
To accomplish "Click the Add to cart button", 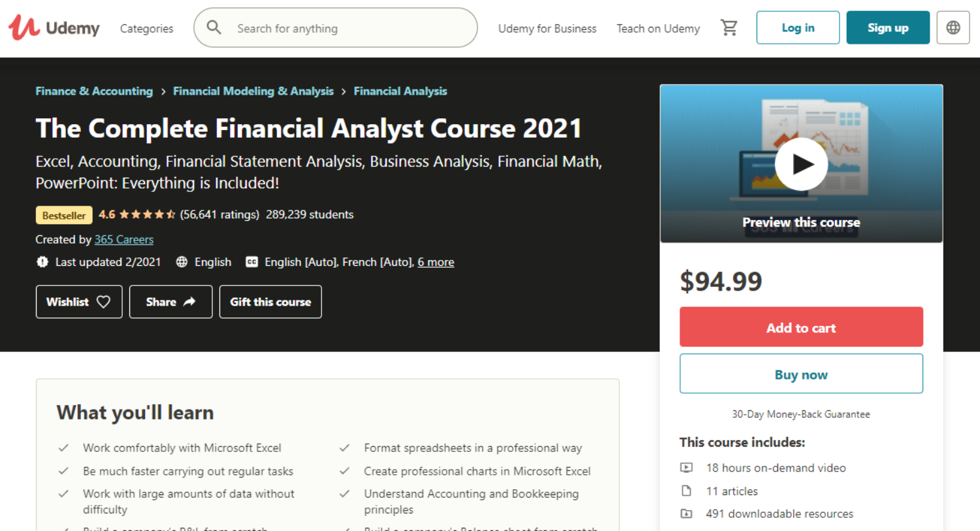I will [x=801, y=327].
